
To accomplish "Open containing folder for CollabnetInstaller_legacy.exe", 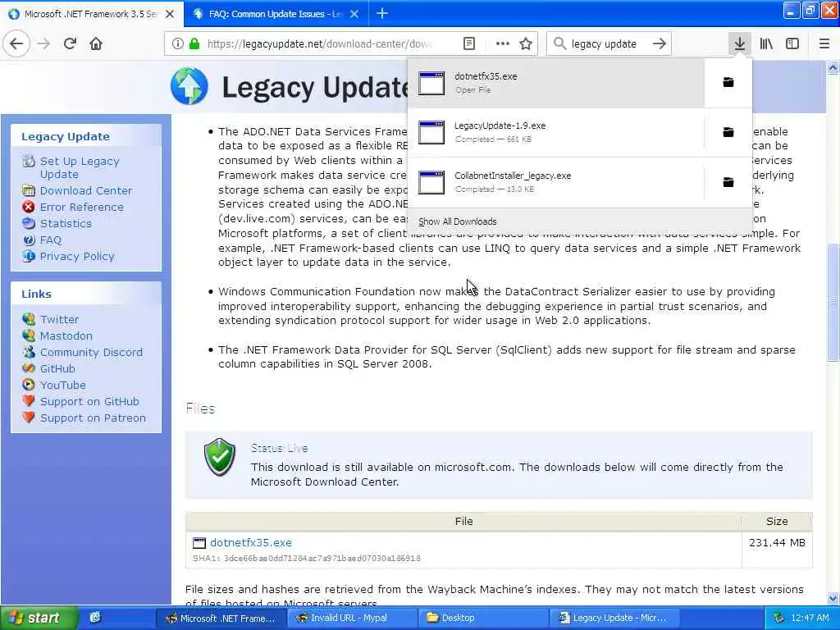I will 728,182.
